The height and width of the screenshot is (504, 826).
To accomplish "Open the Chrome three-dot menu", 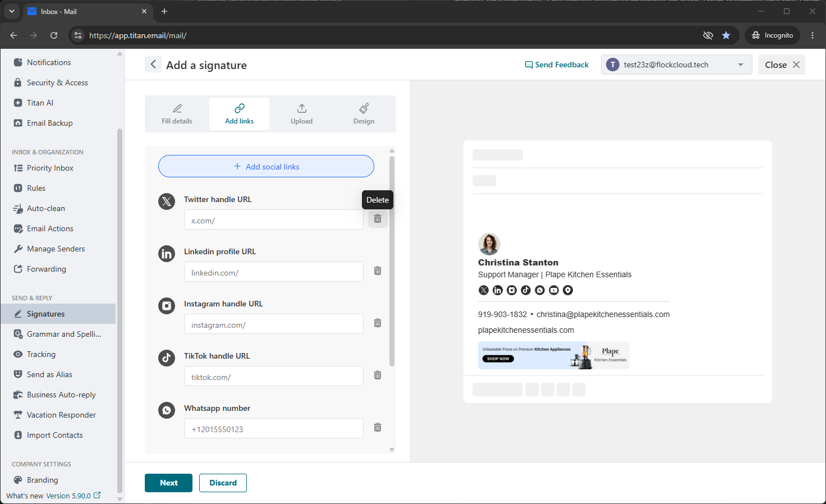I will pos(813,35).
